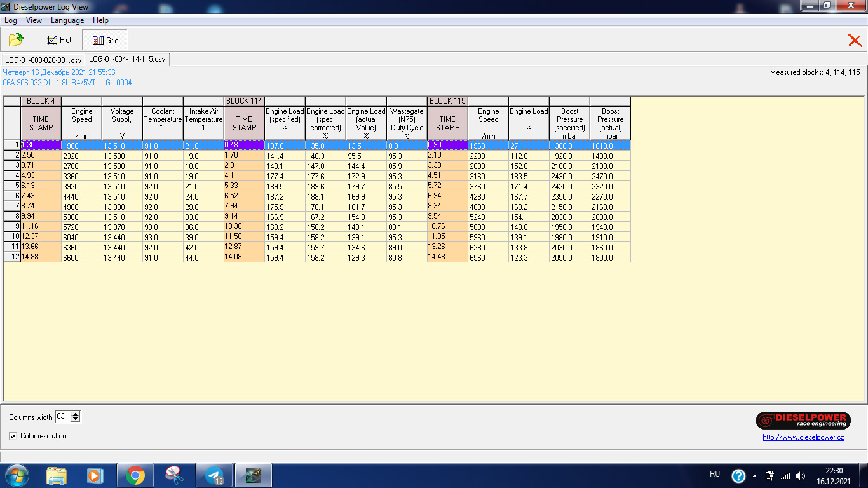
Task: Open the dieselpower.cz website link
Action: tap(803, 437)
